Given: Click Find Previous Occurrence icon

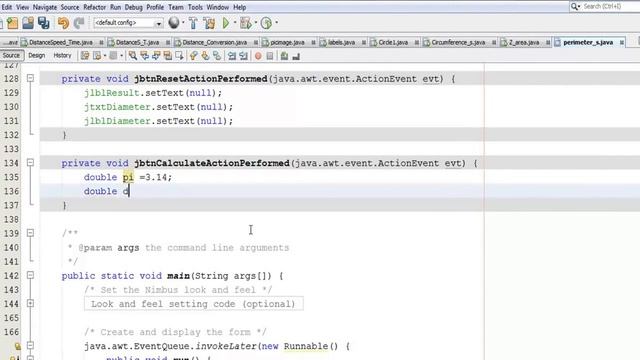Looking at the screenshot, I should [x=144, y=56].
